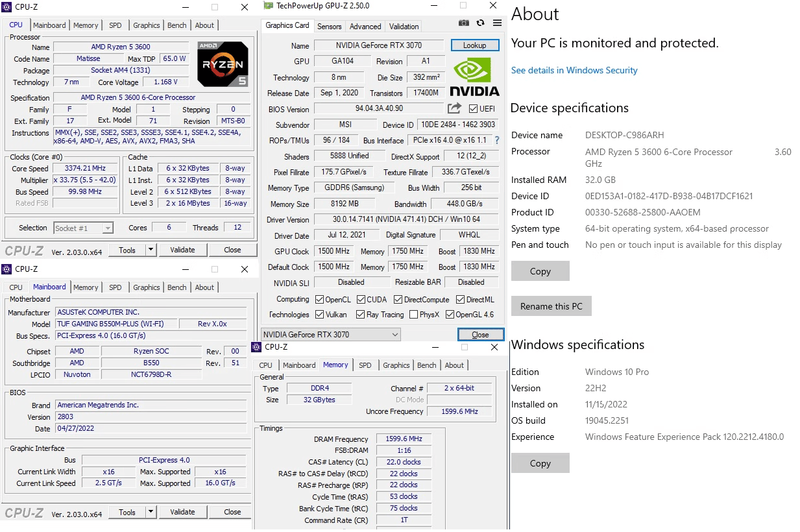Toggle the OpenCL checkbox

[319, 300]
